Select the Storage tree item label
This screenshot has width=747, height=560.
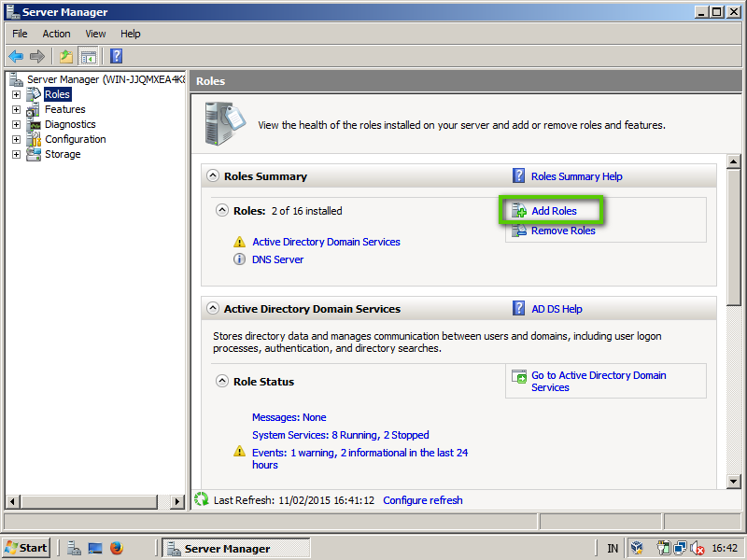click(x=63, y=154)
